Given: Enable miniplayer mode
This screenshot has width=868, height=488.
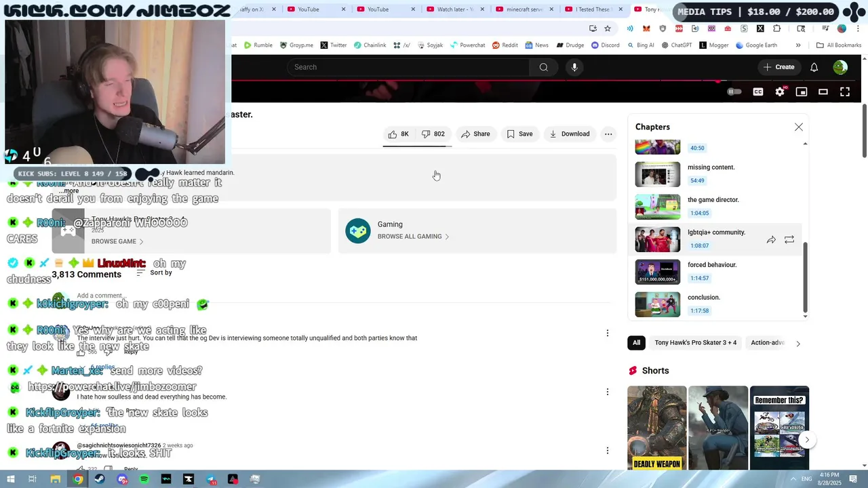Looking at the screenshot, I should pyautogui.click(x=802, y=91).
